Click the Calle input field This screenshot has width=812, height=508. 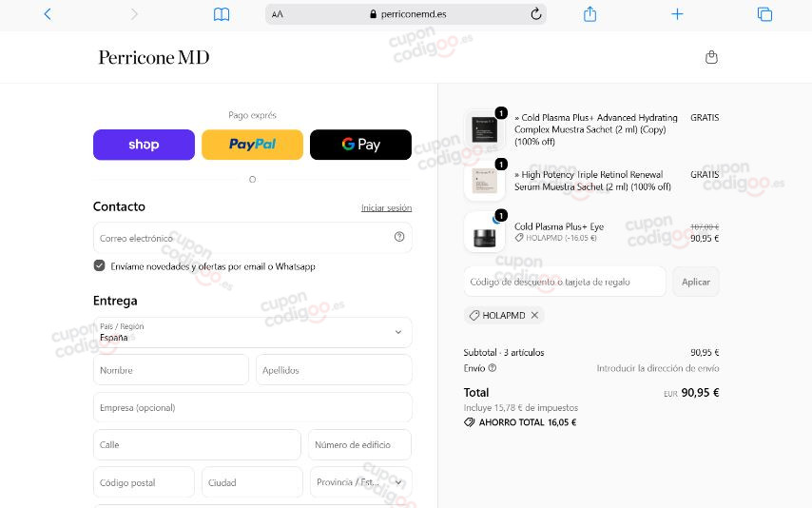pyautogui.click(x=197, y=445)
